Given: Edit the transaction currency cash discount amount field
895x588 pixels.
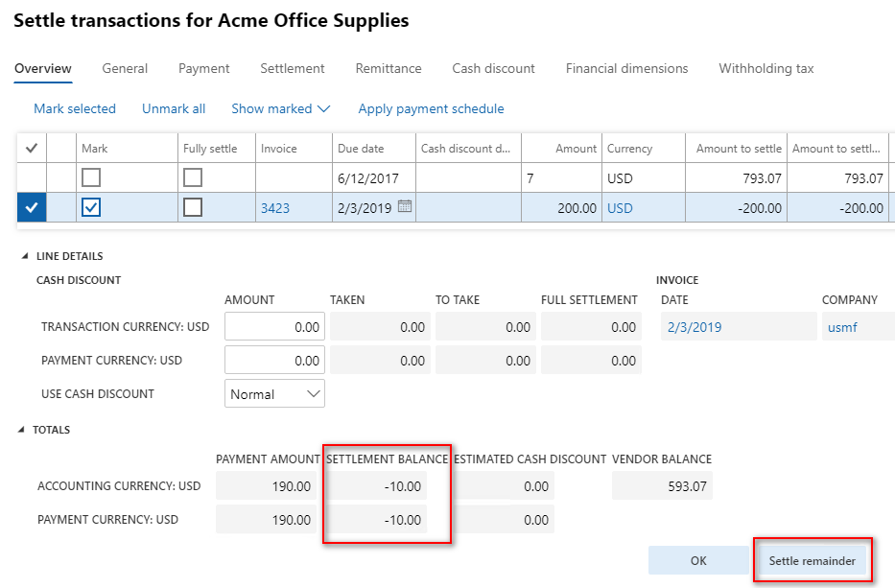Looking at the screenshot, I should (x=274, y=327).
